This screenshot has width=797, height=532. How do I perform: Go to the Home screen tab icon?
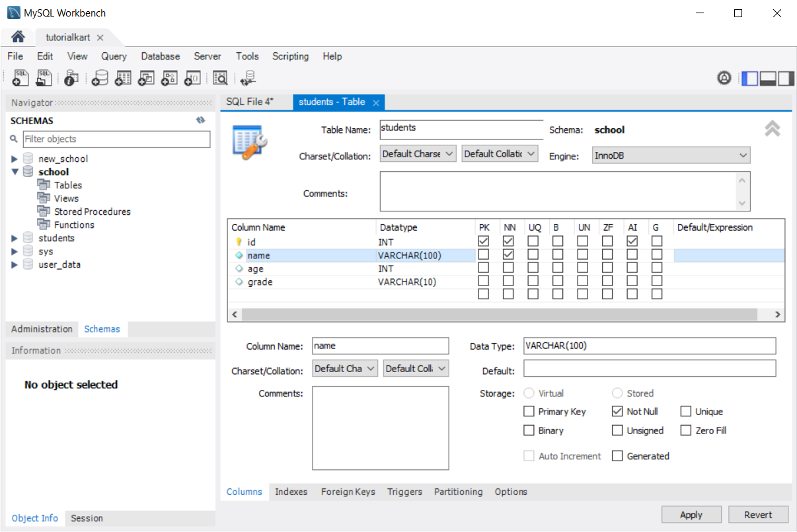(x=19, y=37)
